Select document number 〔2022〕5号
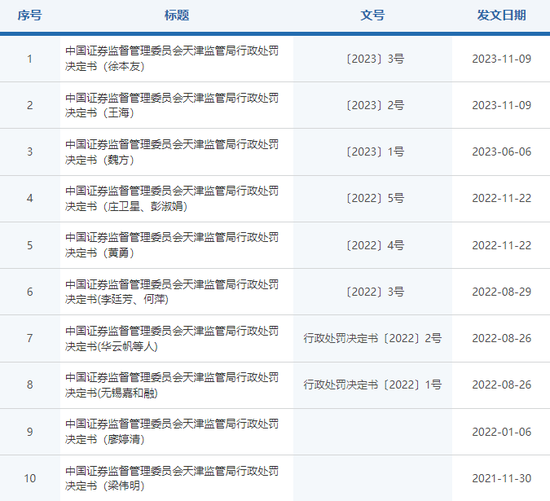550x501 pixels. coord(375,198)
